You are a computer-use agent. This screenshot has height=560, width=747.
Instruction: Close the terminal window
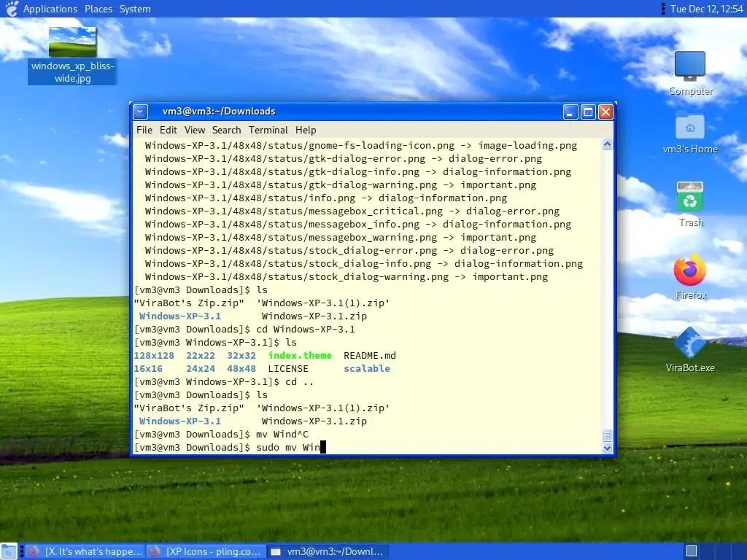tap(605, 112)
